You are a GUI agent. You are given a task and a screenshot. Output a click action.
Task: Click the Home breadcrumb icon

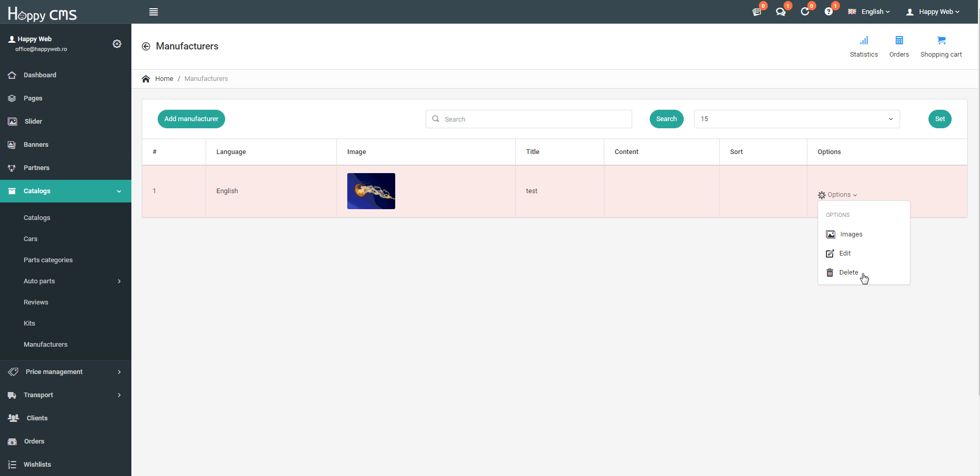pyautogui.click(x=146, y=79)
